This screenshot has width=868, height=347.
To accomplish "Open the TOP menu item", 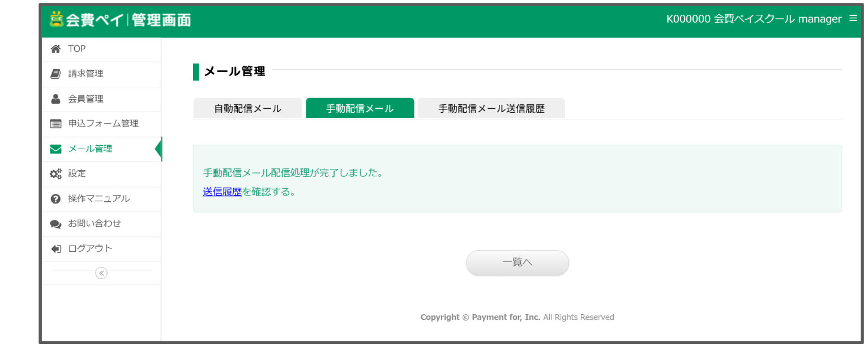I will click(x=101, y=49).
